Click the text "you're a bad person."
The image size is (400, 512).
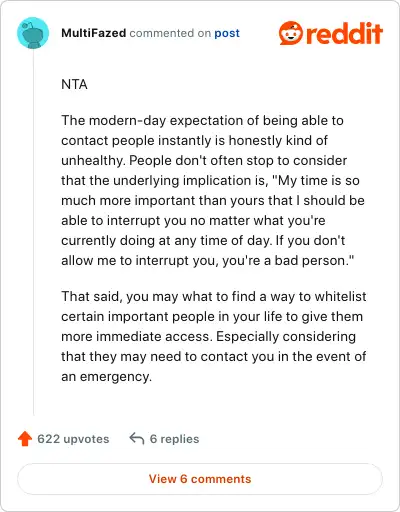[x=288, y=260]
